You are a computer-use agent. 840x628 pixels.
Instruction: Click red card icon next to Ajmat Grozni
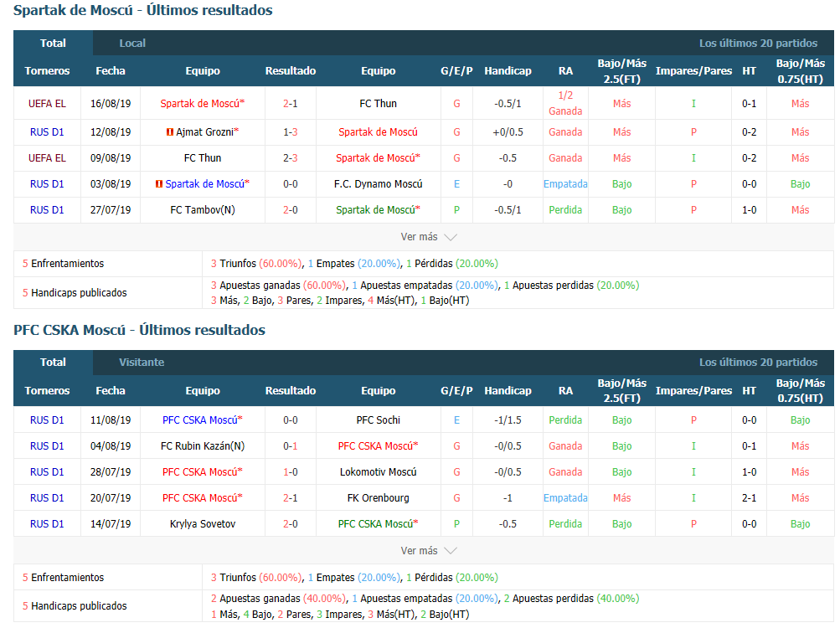point(170,131)
